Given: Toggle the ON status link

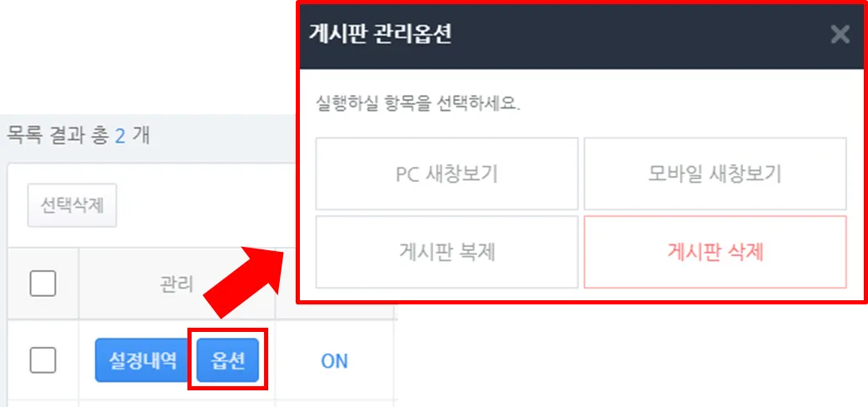Looking at the screenshot, I should click(x=334, y=361).
